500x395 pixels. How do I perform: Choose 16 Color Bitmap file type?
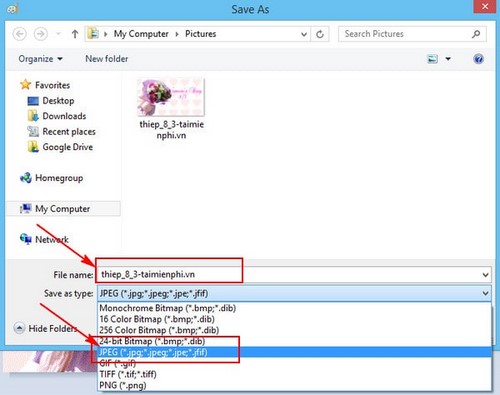click(294, 319)
